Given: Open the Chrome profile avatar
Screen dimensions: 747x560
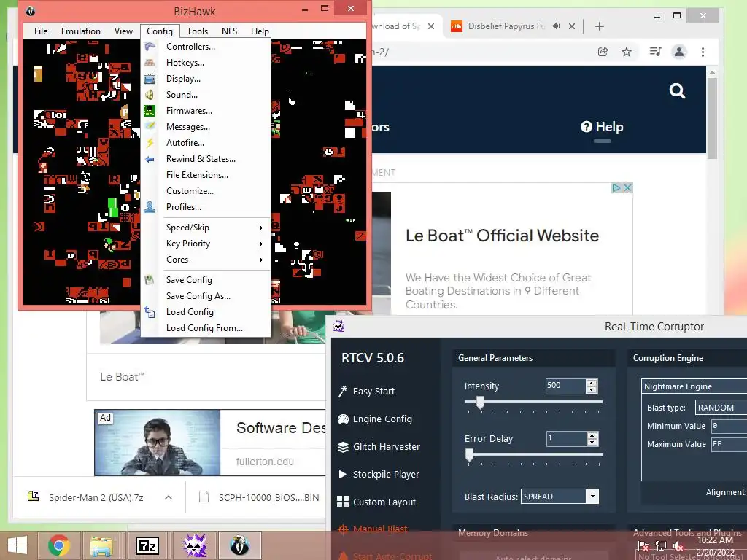Looking at the screenshot, I should (x=679, y=52).
